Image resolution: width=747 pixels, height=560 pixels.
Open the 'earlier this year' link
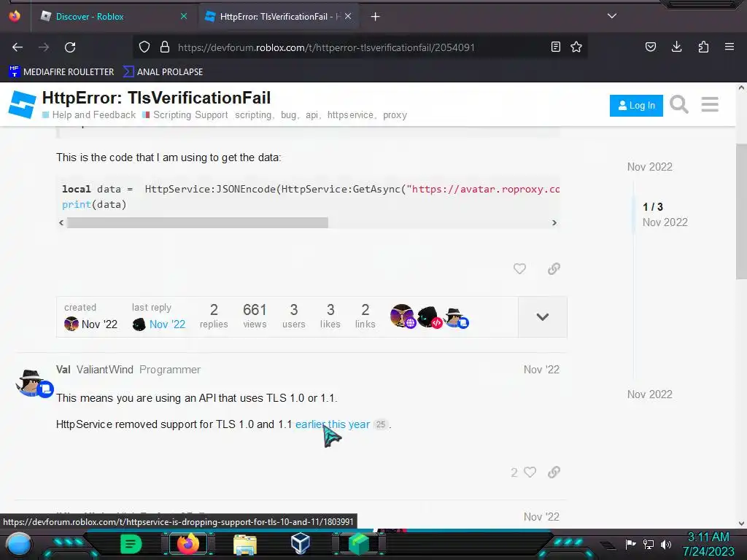coord(333,424)
